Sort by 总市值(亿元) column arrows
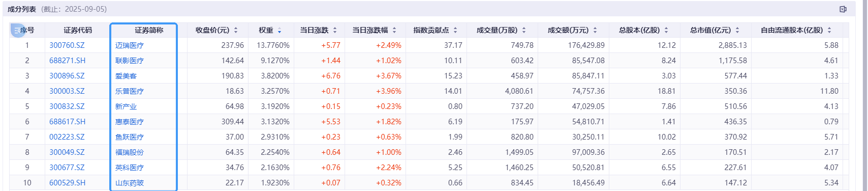Screen dimensions: 868x191 click(737, 31)
